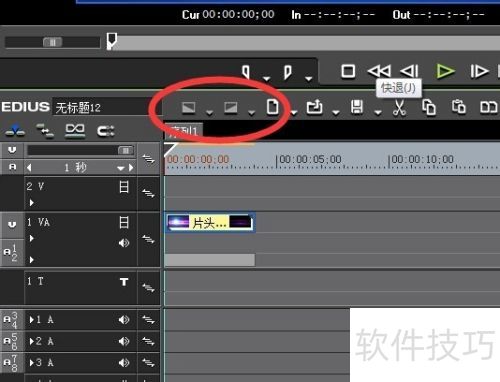Expand the 1 A audio track
500x382 pixels.
click(32, 320)
